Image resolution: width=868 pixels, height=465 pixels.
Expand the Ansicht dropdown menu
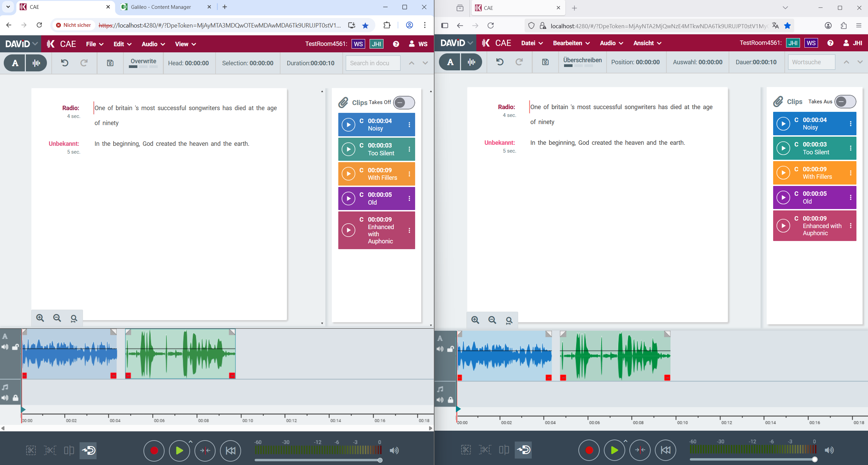647,43
